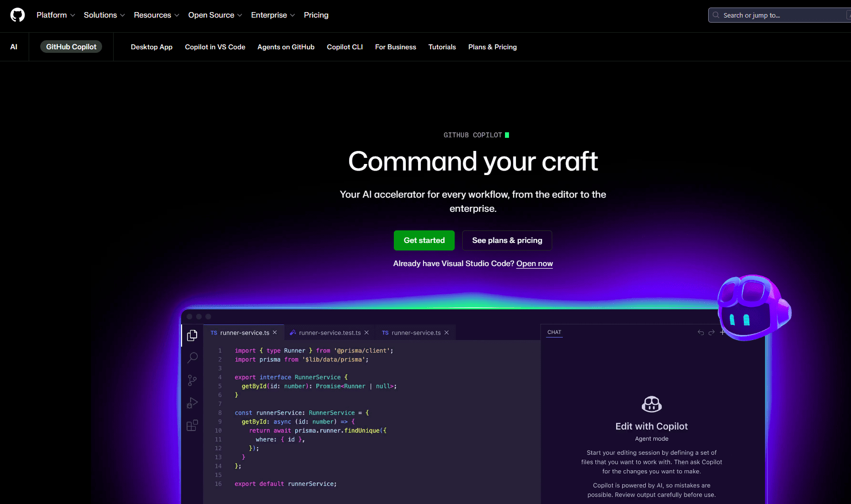Open the Pricing page from top nav
This screenshot has width=851, height=504.
[x=316, y=15]
